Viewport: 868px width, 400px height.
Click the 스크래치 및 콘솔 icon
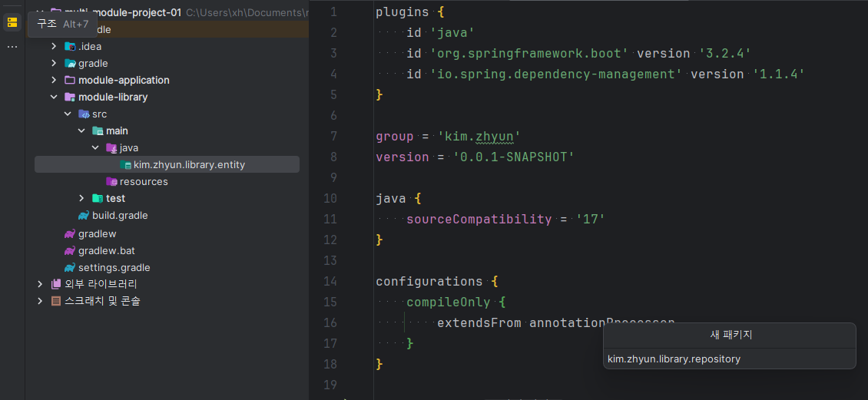[x=56, y=301]
